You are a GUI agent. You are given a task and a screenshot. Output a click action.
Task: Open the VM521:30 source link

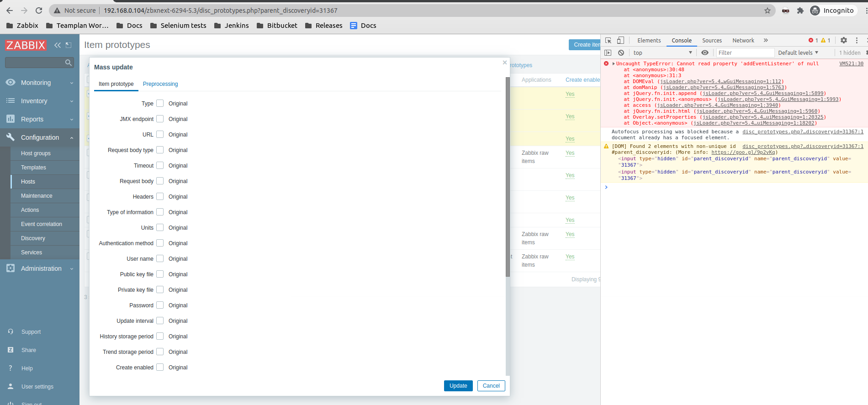(x=851, y=63)
